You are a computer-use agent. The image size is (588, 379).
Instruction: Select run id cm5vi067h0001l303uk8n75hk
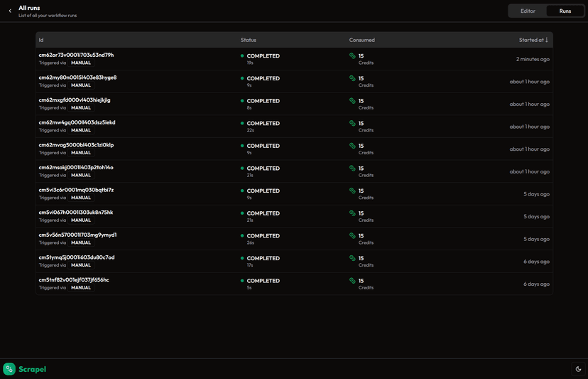(76, 213)
